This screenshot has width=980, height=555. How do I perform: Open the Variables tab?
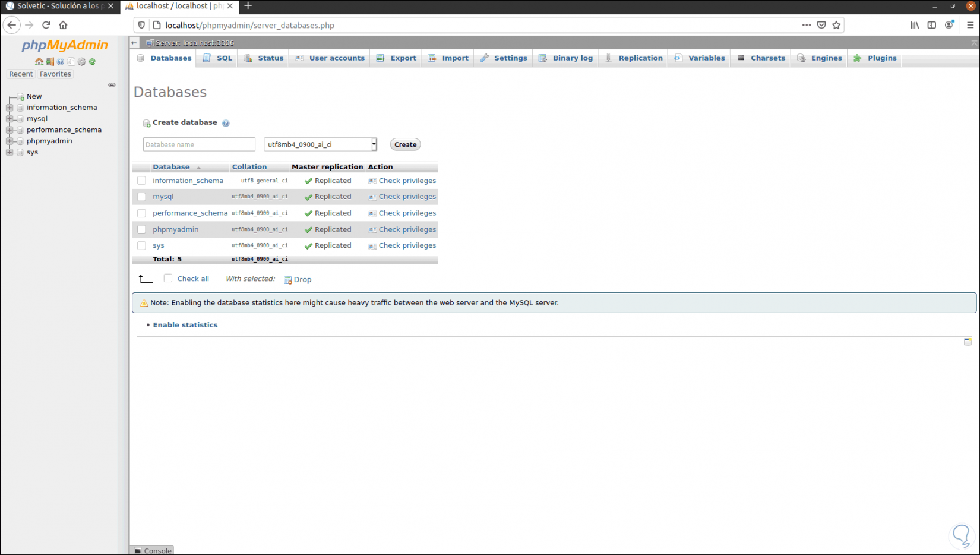tap(700, 58)
